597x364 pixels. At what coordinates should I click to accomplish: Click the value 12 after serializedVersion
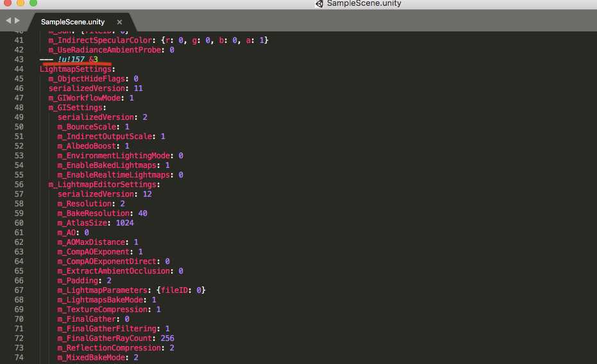coord(147,194)
